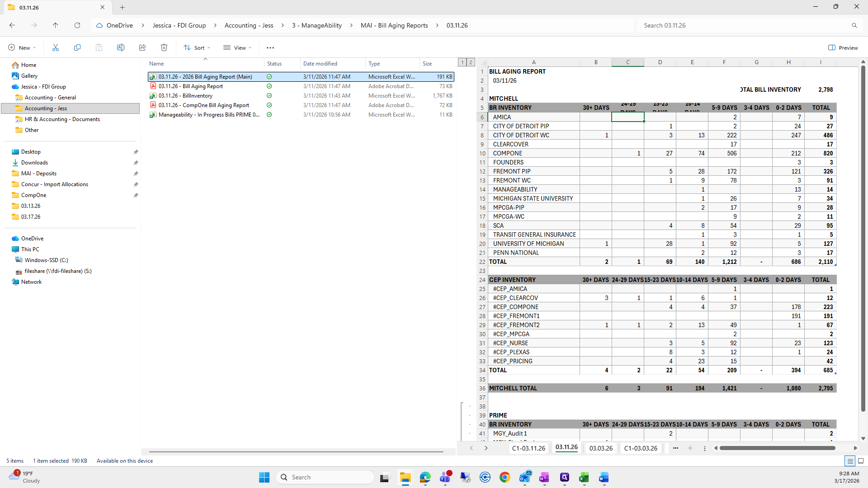
Task: Click the Delete trash icon
Action: (164, 47)
